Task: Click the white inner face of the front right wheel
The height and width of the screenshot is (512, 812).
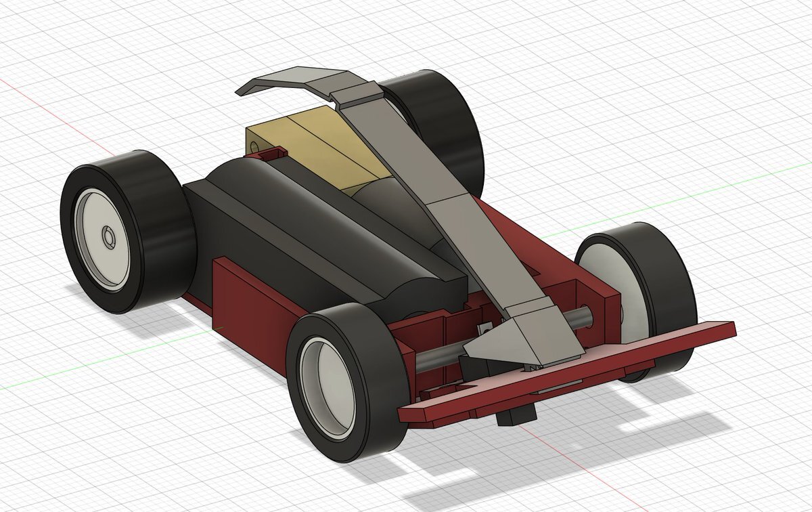Action: click(x=601, y=284)
